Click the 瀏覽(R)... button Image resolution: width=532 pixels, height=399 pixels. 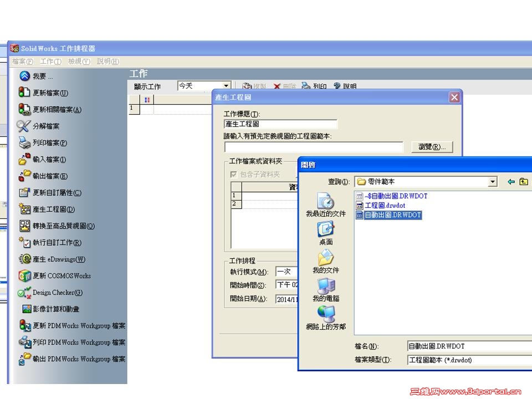[432, 146]
